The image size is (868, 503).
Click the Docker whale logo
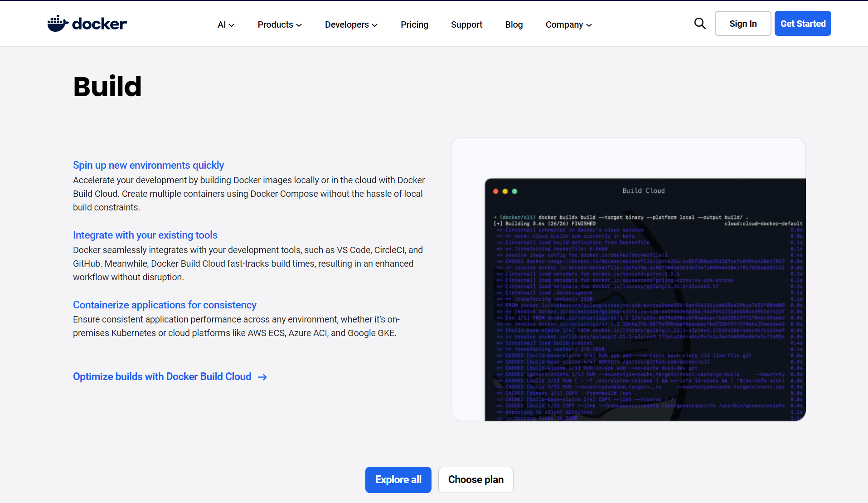pos(87,24)
